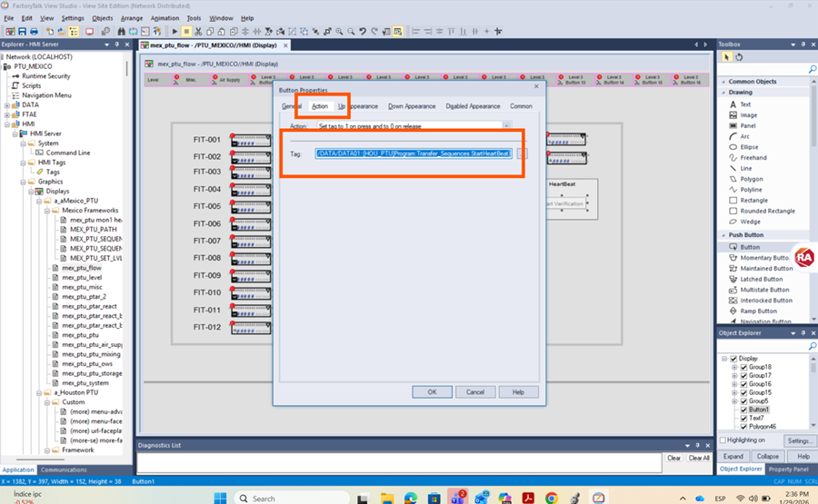Toggle the Group16 checkbox
Screen dimensions: 818x504
click(x=743, y=384)
